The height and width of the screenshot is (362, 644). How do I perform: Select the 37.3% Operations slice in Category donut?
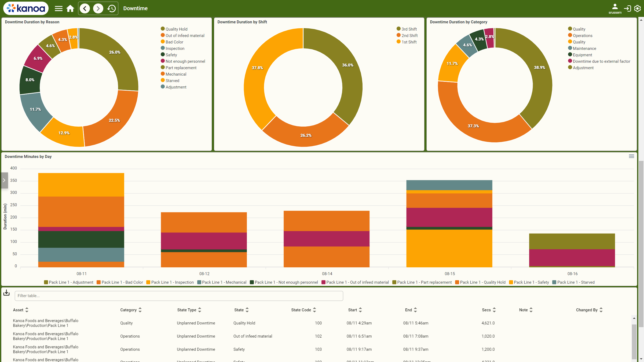(473, 126)
